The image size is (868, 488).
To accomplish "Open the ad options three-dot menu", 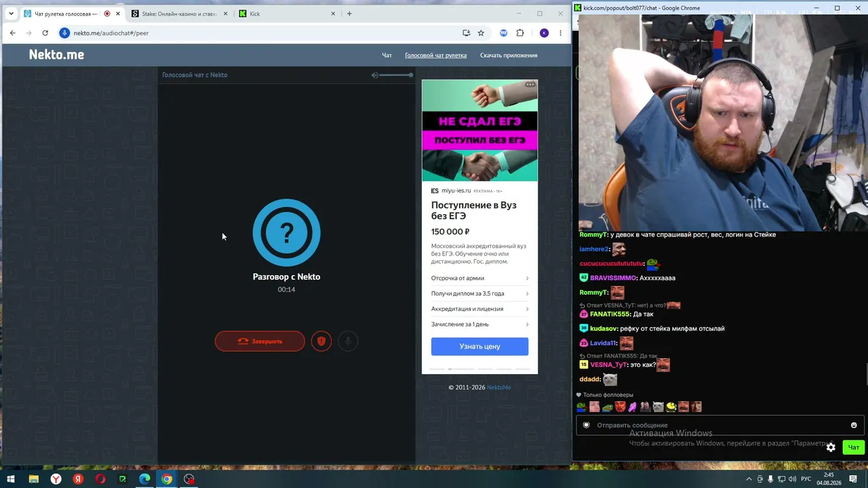I will [x=530, y=85].
